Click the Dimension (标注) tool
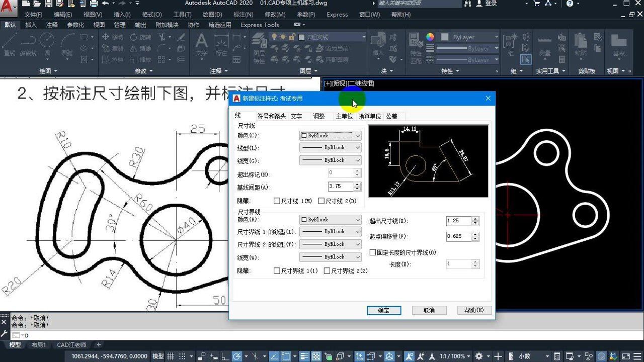This screenshot has height=362, width=644. pyautogui.click(x=221, y=44)
